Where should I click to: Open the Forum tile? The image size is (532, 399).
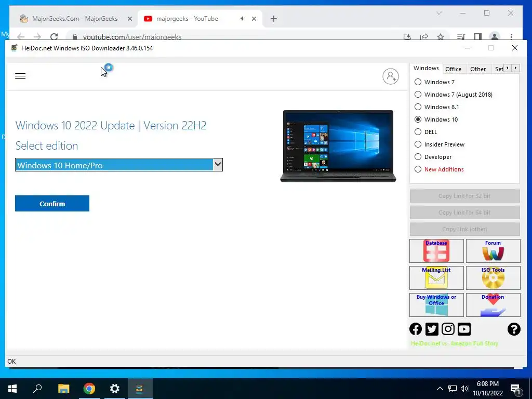[493, 251]
